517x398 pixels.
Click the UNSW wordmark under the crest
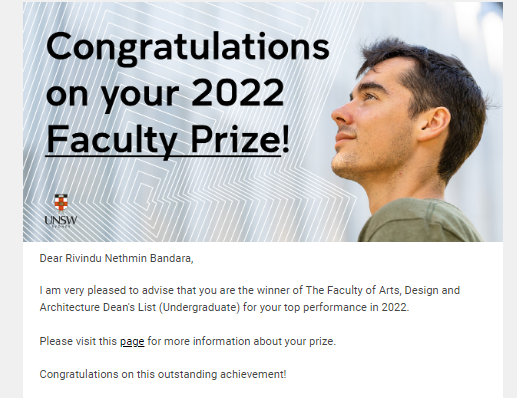point(61,220)
